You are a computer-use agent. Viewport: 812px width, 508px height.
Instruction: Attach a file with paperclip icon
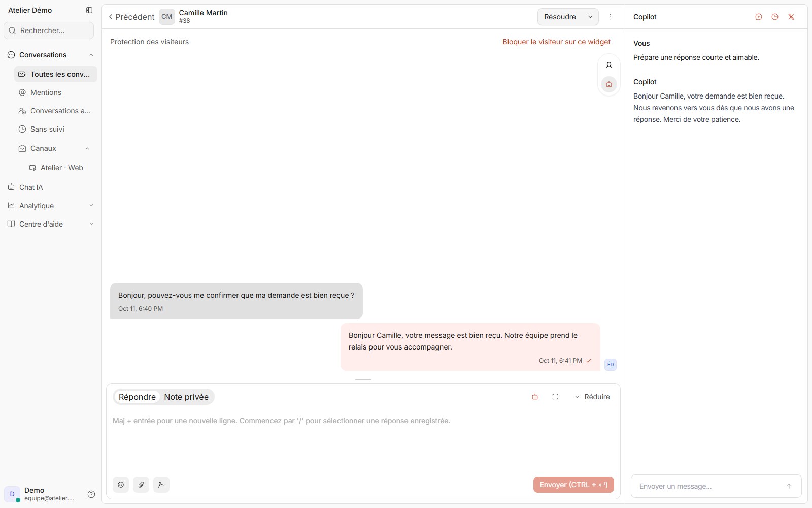tap(141, 485)
